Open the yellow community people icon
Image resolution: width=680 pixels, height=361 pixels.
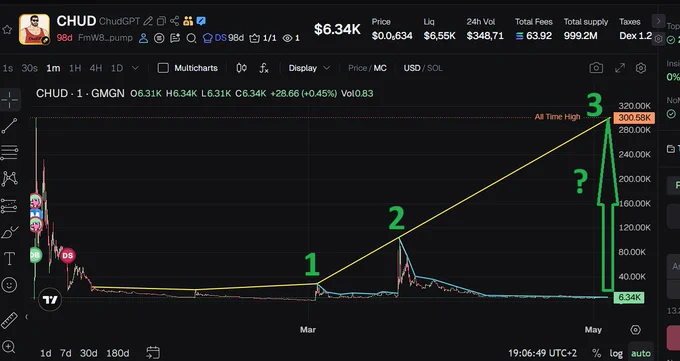click(x=188, y=21)
